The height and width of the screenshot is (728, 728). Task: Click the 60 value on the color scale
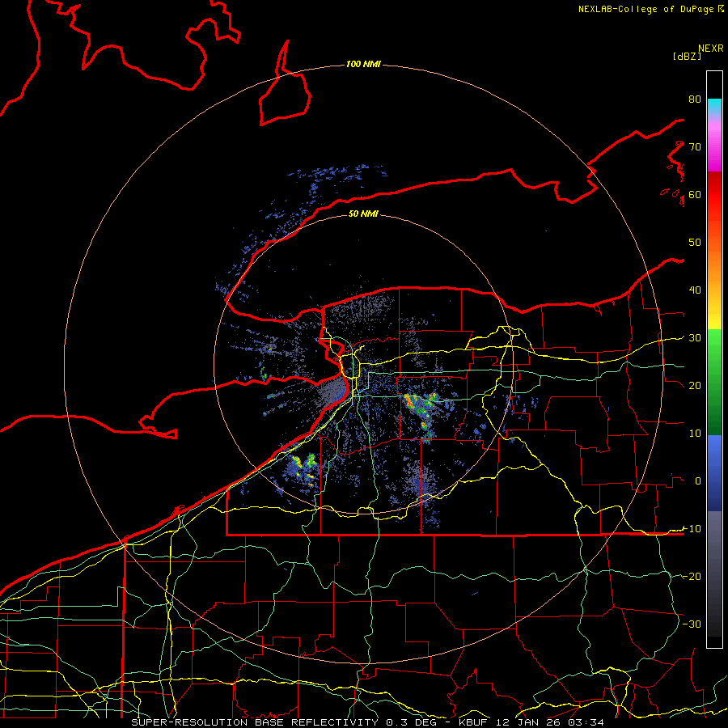(695, 194)
